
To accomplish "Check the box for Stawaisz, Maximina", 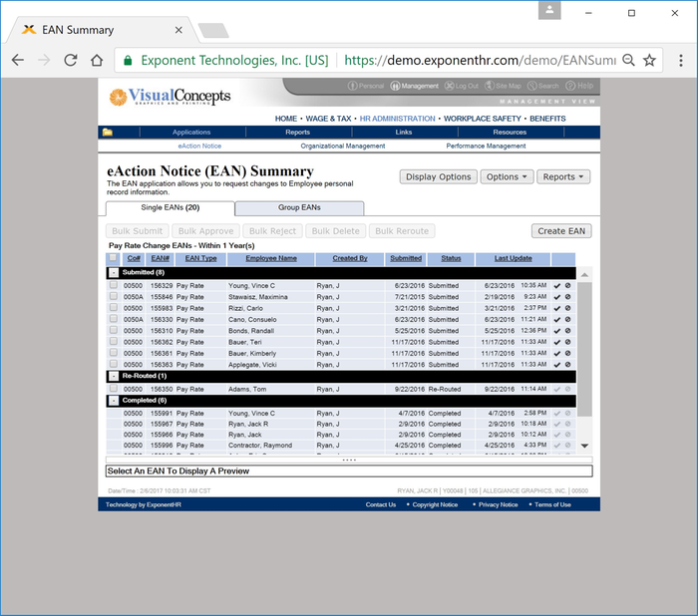I will pyautogui.click(x=114, y=296).
